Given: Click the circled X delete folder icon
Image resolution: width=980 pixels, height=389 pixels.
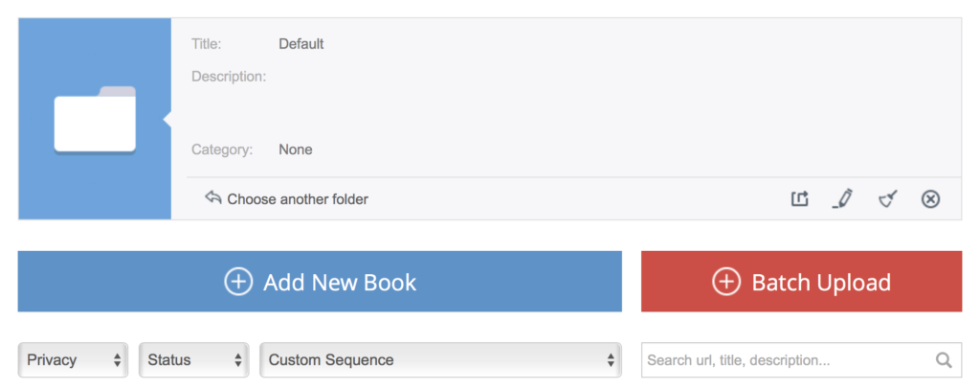Looking at the screenshot, I should pyautogui.click(x=930, y=199).
